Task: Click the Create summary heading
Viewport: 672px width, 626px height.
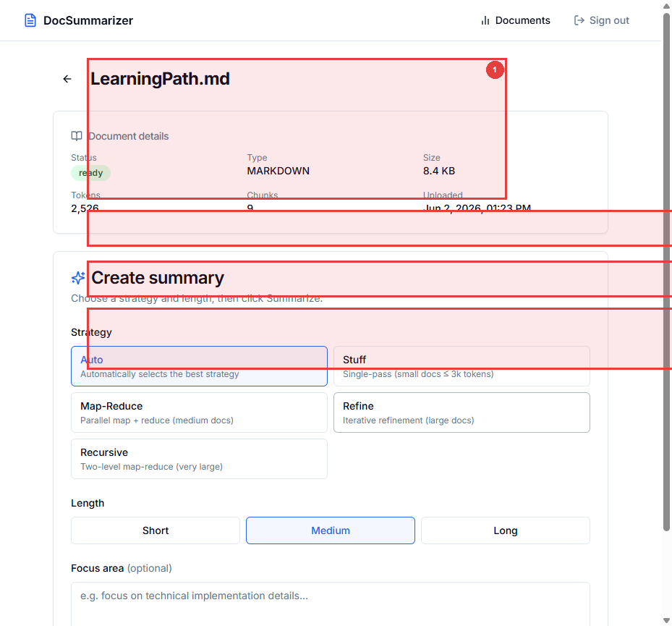Action: (157, 278)
